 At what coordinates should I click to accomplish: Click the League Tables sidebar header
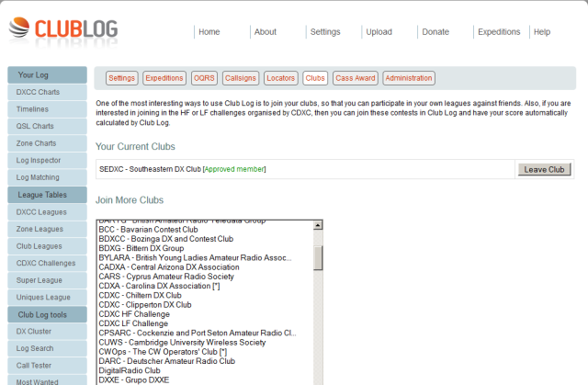point(47,195)
